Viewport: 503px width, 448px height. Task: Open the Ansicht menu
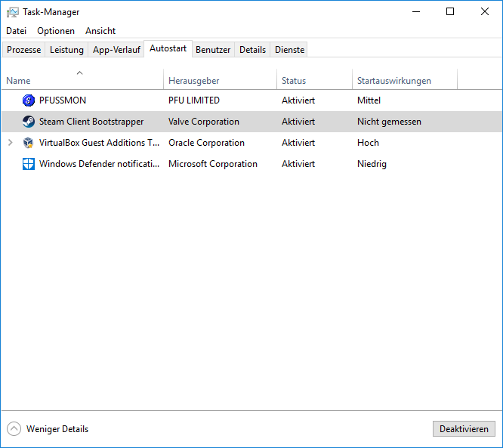tap(100, 31)
